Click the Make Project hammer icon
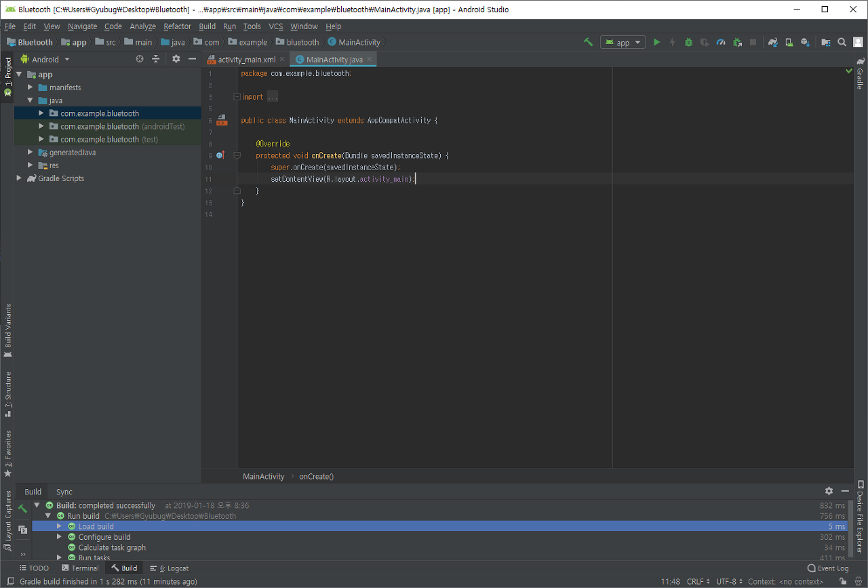This screenshot has width=868, height=588. pyautogui.click(x=588, y=42)
